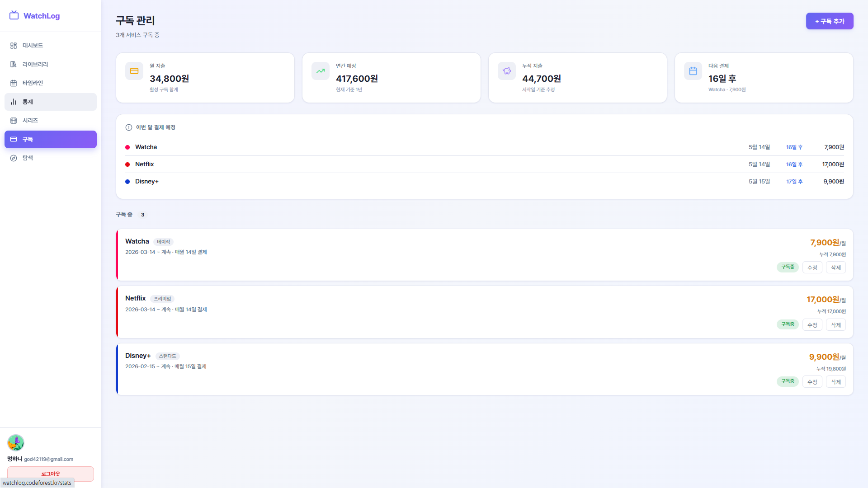868x488 pixels.
Task: Click the 17일 후 label in Disney+ row
Action: pos(794,182)
